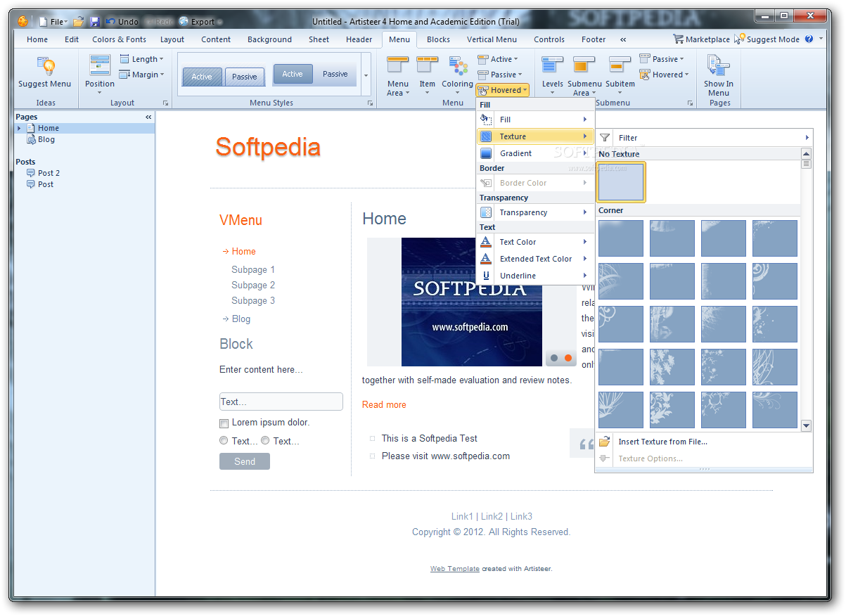Image resolution: width=846 pixels, height=616 pixels.
Task: Open the Active dropdown in the Menu group
Action: pyautogui.click(x=497, y=59)
